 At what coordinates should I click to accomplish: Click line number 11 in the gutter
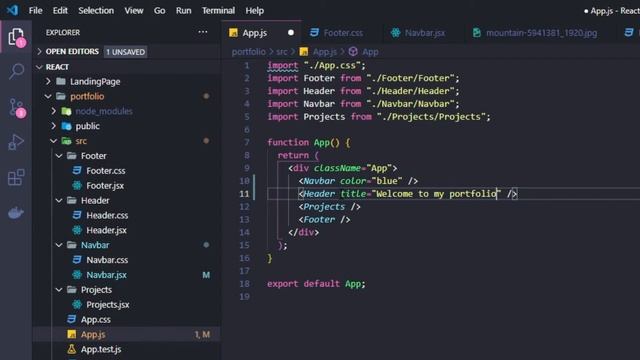(x=244, y=193)
